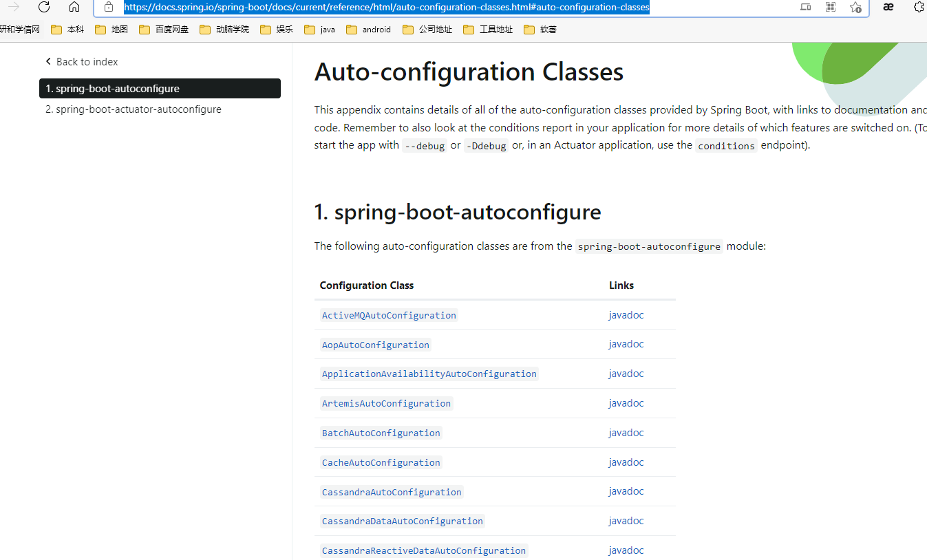Viewport: 927px width, 560px height.
Task: Click the Configuration Class column header
Action: point(367,286)
